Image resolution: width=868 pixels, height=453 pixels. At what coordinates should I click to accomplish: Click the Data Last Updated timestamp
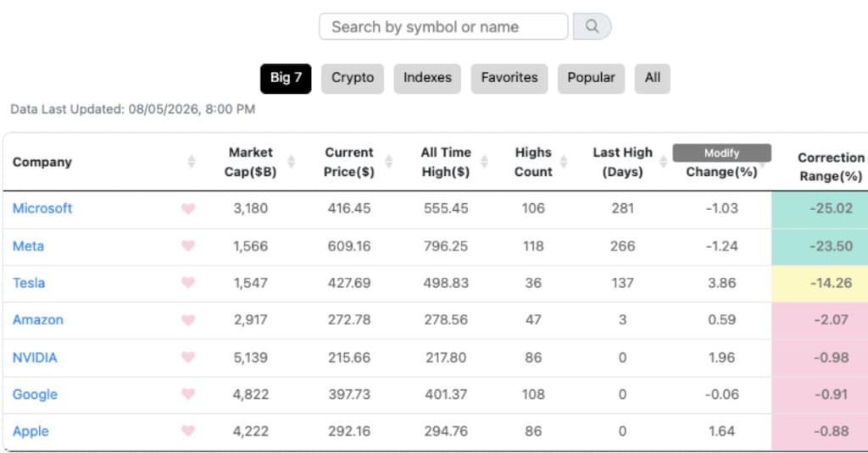133,109
